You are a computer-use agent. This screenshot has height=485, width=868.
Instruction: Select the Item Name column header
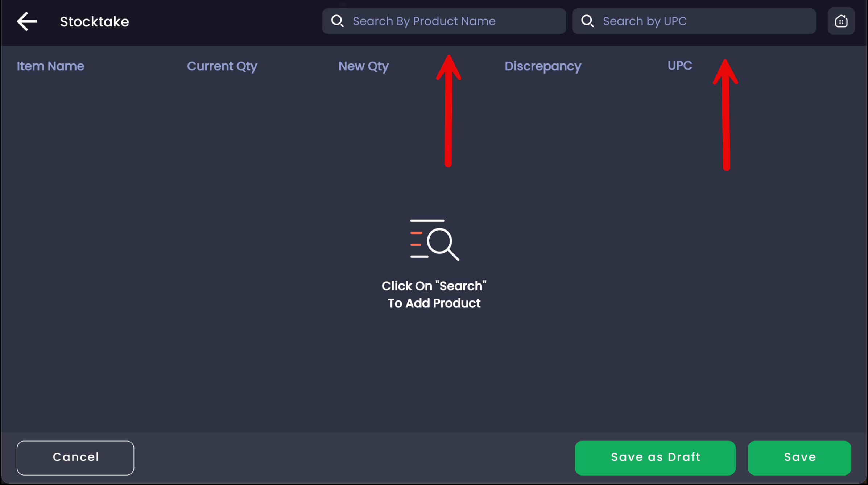(50, 66)
